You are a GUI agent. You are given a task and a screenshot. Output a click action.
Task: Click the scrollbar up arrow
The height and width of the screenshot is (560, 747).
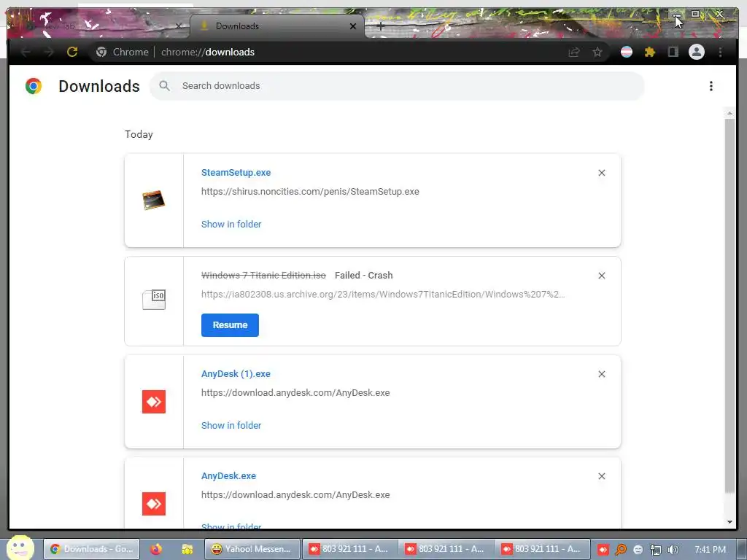729,113
